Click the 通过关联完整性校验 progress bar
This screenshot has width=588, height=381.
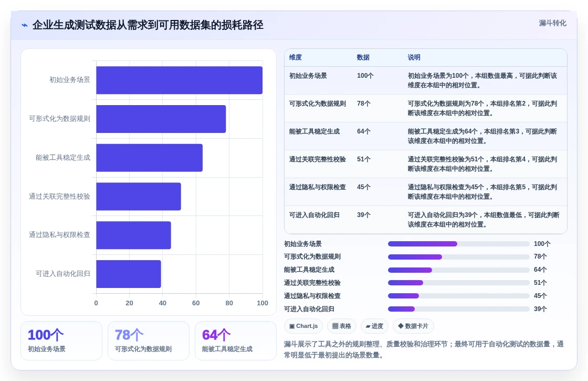coord(458,283)
